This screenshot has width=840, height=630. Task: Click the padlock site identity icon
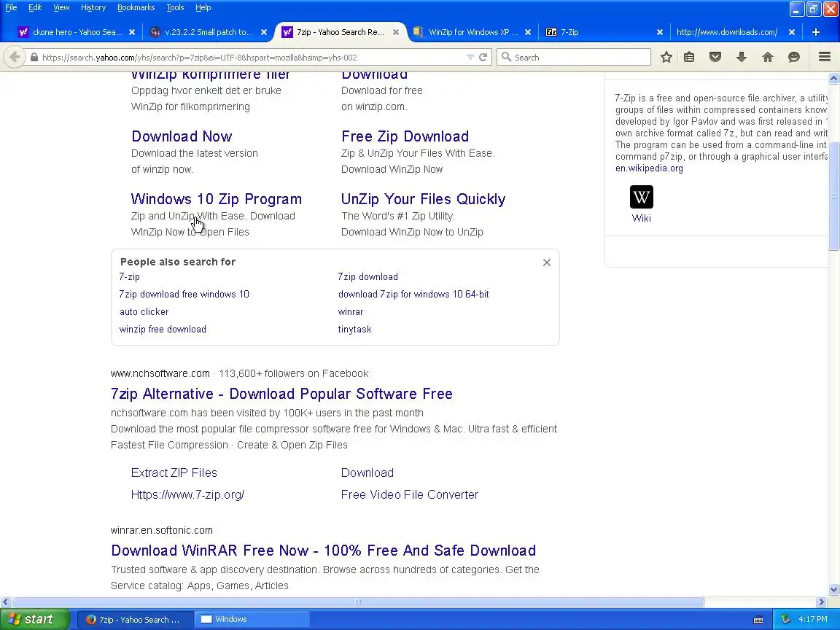34,57
